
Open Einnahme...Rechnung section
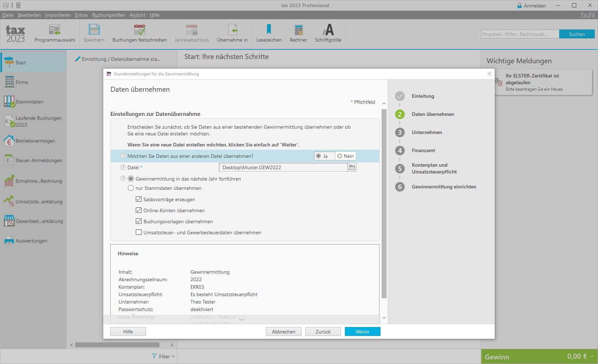click(33, 181)
